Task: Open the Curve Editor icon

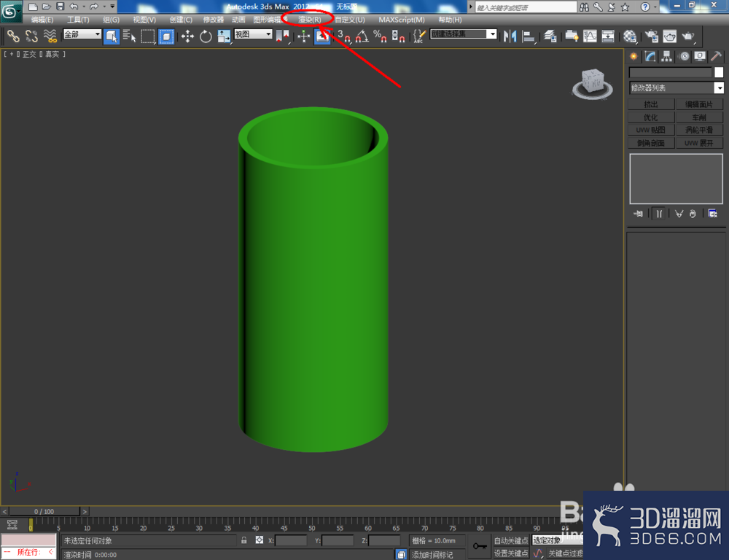Action: coord(590,36)
